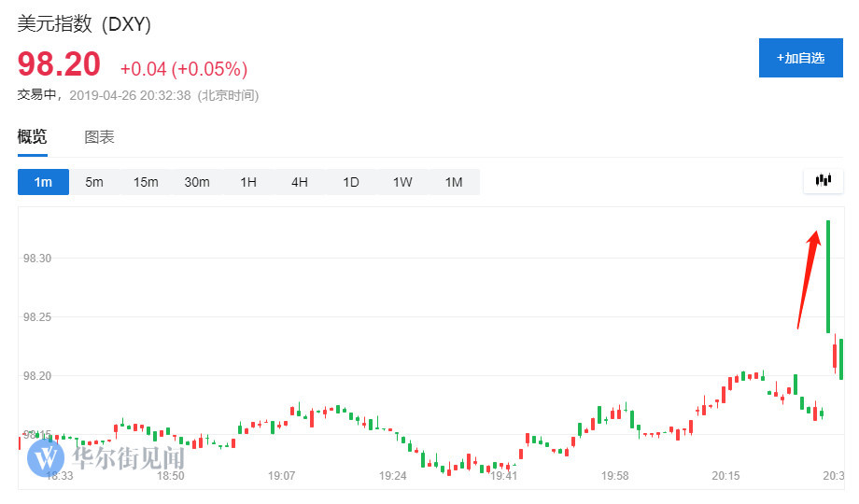
Task: Click the 2019-04-26 20:32:38 timestamp
Action: point(131,95)
